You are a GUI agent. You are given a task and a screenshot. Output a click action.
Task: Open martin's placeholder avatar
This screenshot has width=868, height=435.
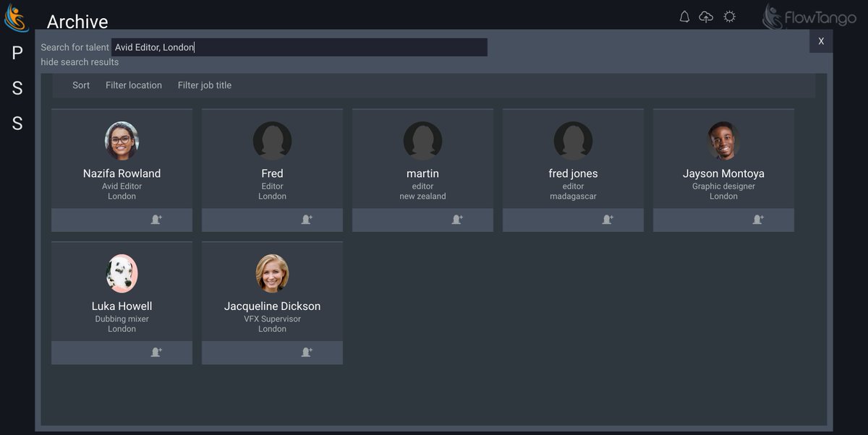[x=422, y=141]
